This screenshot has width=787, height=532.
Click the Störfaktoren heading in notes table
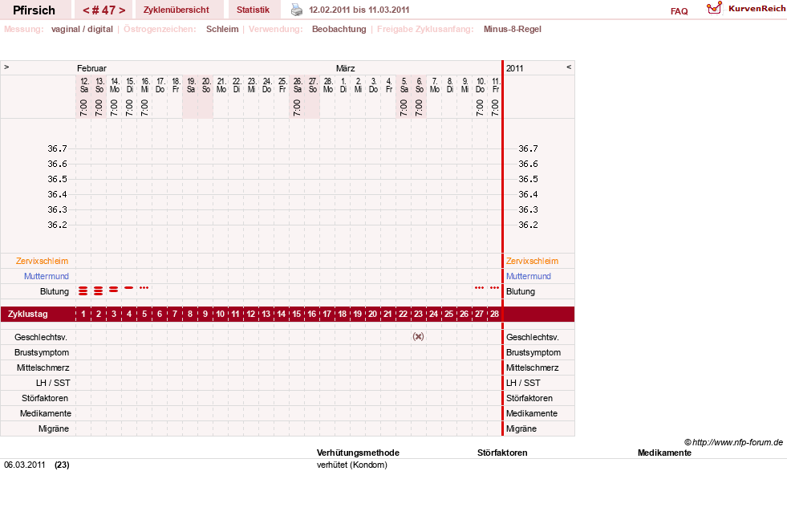(x=502, y=453)
